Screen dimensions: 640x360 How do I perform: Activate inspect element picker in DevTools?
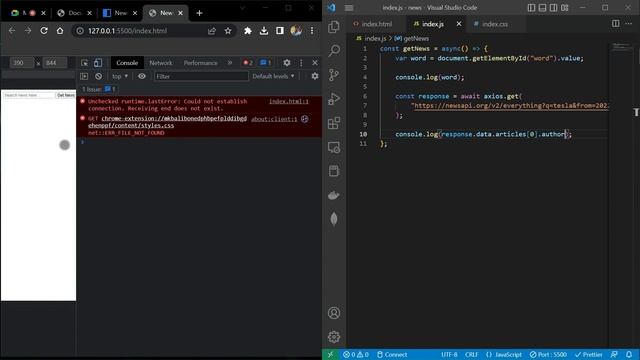84,63
